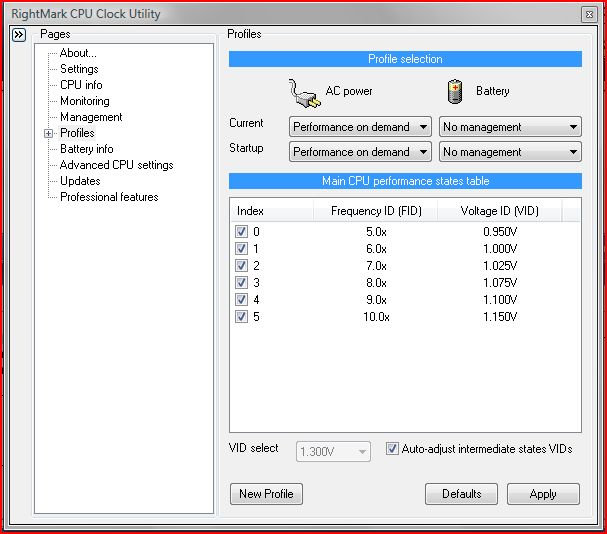
Task: Select the 6.0x frequency cell
Action: pos(376,249)
